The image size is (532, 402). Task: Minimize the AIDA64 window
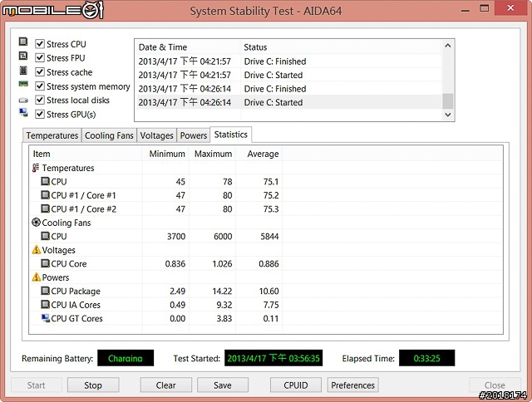tap(465, 10)
